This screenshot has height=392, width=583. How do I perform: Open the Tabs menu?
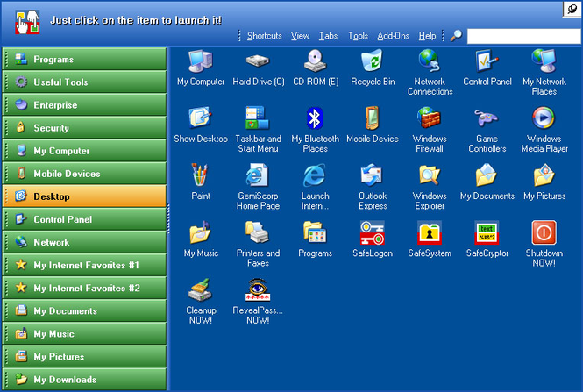point(328,36)
